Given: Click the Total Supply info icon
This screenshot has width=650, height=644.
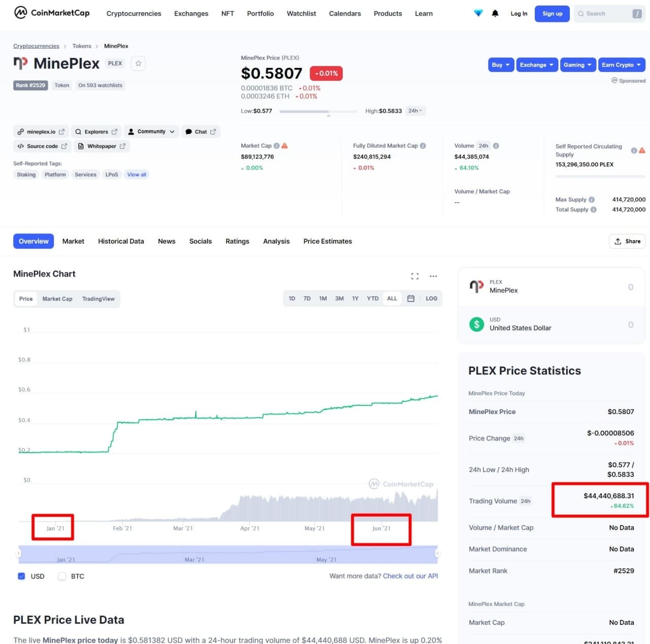Looking at the screenshot, I should [x=594, y=210].
